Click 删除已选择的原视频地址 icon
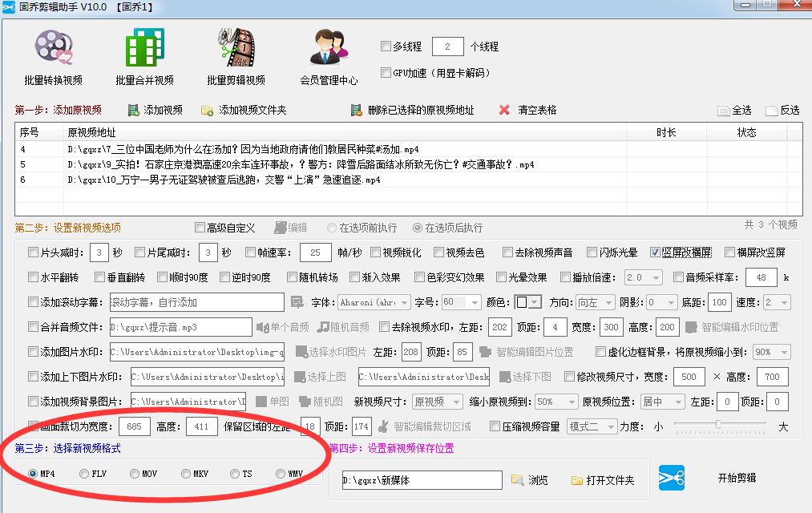The width and height of the screenshot is (812, 513). point(356,110)
